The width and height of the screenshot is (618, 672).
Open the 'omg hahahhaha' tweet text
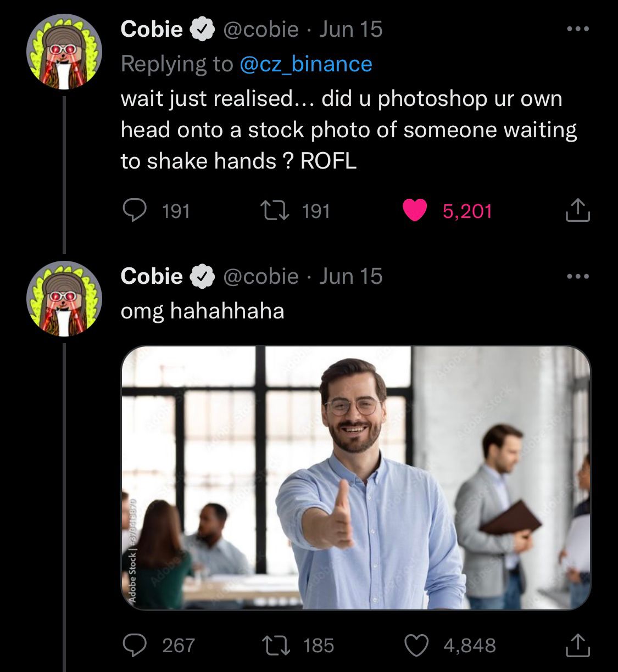click(202, 311)
